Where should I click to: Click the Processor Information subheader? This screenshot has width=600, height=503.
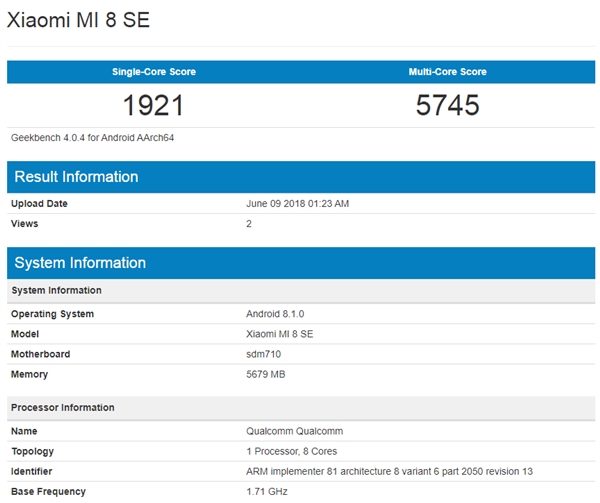click(x=62, y=408)
